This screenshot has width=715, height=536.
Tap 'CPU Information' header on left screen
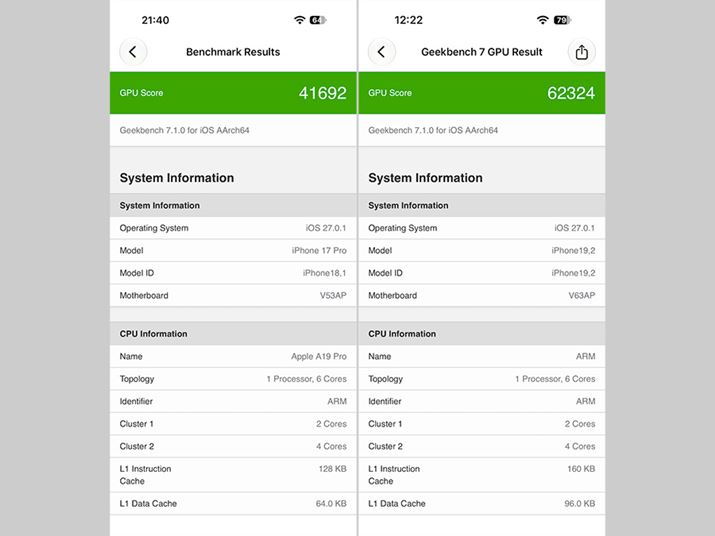point(154,334)
